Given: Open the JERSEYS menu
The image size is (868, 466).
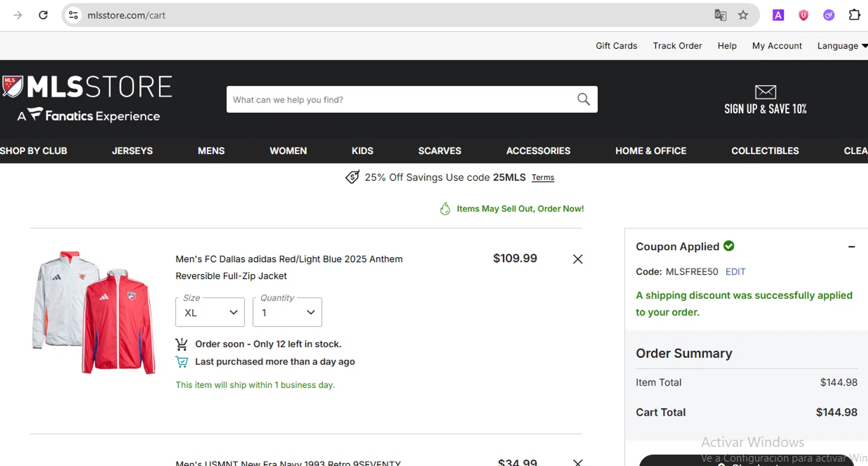Looking at the screenshot, I should point(133,151).
